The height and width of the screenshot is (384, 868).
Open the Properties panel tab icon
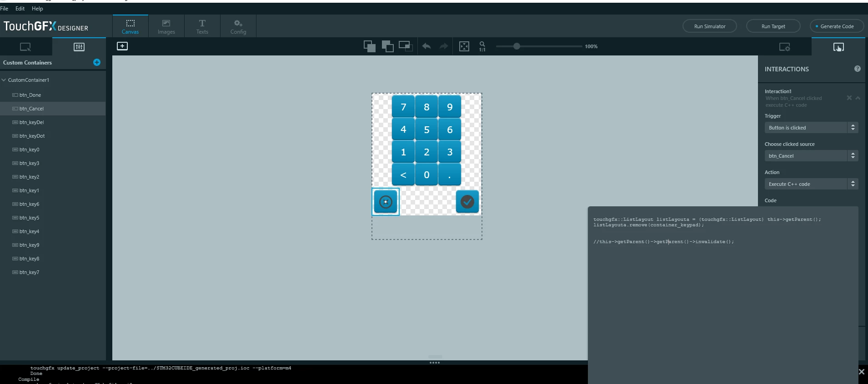785,47
